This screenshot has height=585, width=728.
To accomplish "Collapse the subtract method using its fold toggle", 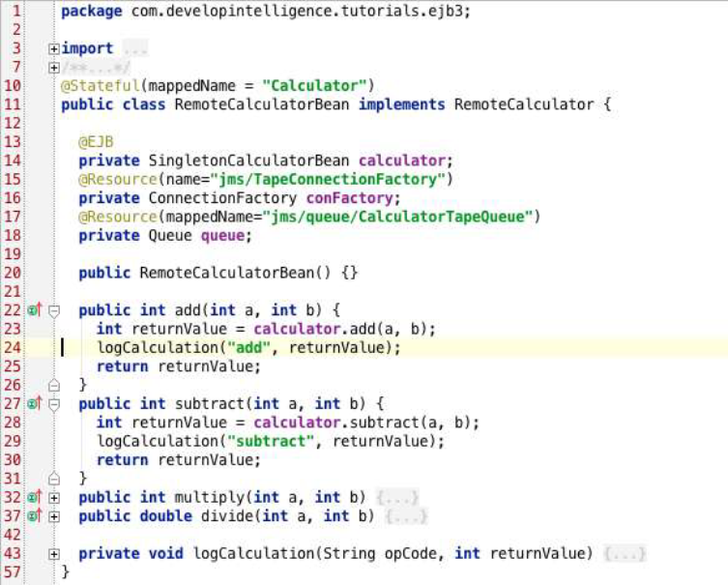I will point(54,403).
